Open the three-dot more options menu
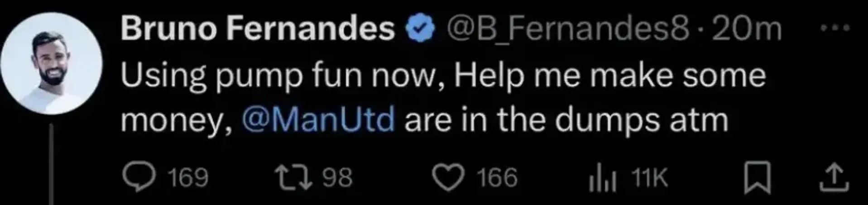 pyautogui.click(x=835, y=28)
